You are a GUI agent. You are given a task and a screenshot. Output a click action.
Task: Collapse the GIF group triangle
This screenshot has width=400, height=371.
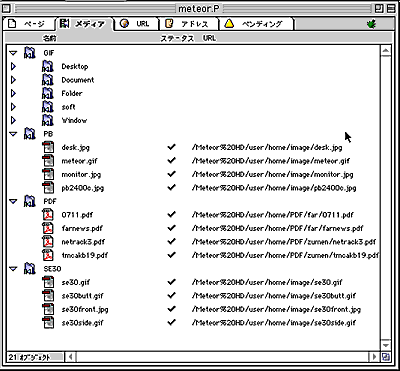[13, 53]
